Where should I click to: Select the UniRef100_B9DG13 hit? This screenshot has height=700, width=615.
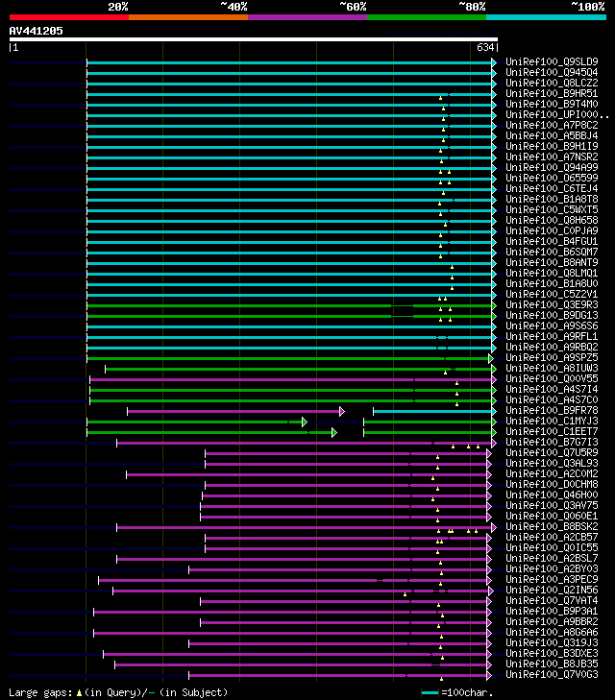(x=552, y=315)
